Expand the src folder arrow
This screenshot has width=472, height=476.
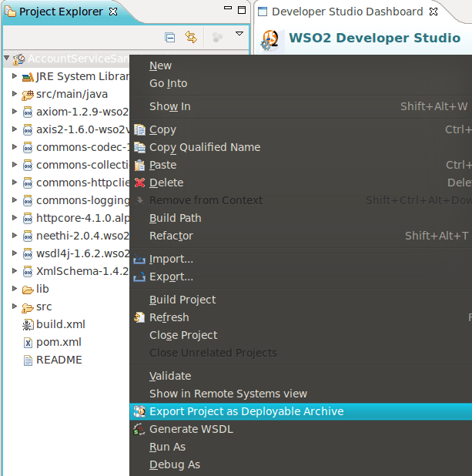[x=15, y=306]
